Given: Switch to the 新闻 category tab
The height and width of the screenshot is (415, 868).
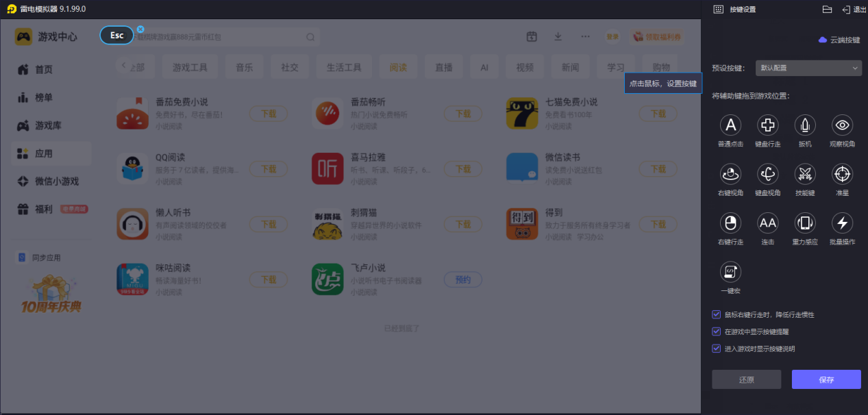Looking at the screenshot, I should pos(570,67).
